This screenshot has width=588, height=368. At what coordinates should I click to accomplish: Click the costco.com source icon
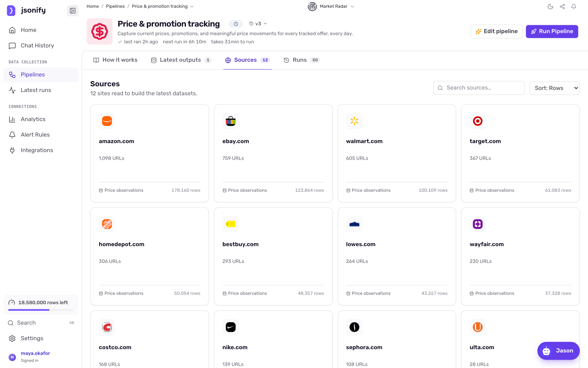pyautogui.click(x=107, y=327)
